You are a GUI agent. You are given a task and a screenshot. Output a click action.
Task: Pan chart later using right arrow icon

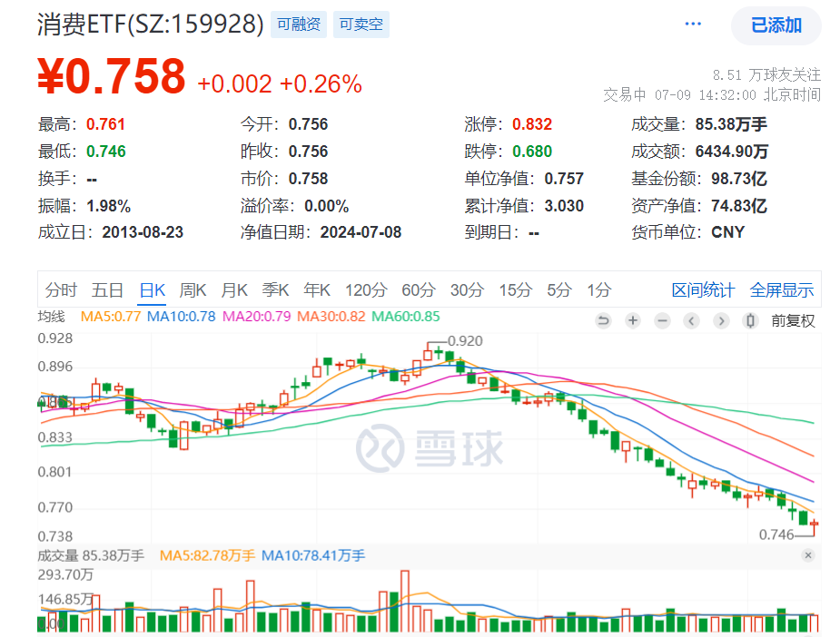tap(720, 320)
